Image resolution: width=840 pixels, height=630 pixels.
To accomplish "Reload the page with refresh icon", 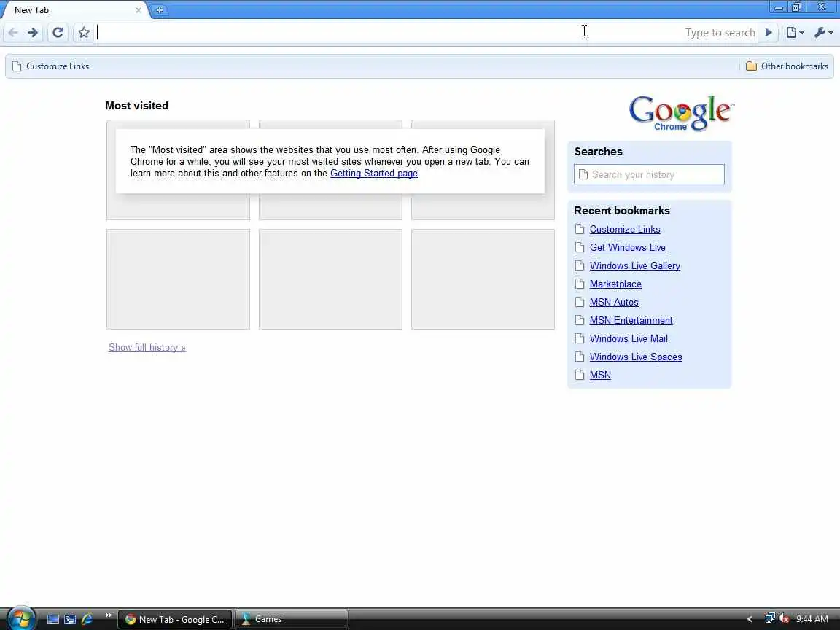I will pos(58,33).
